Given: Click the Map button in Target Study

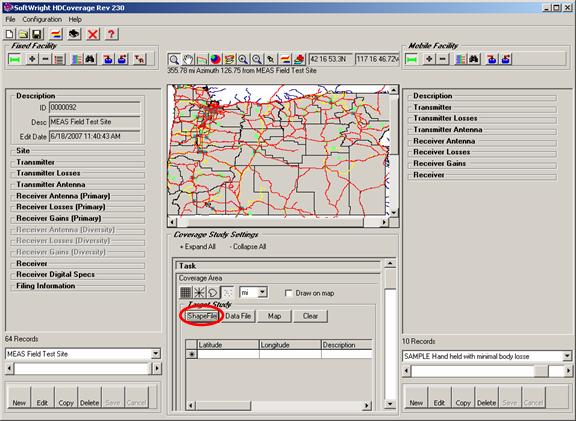Looking at the screenshot, I should click(x=274, y=316).
